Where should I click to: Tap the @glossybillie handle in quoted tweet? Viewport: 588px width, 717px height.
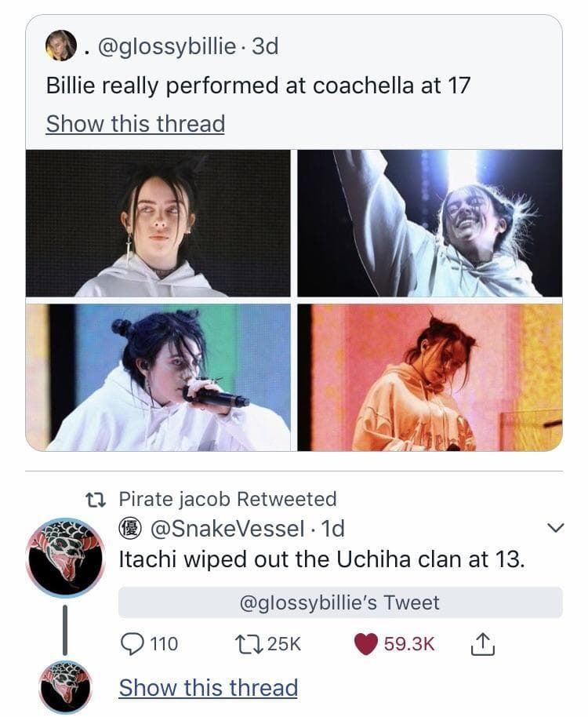(166, 46)
